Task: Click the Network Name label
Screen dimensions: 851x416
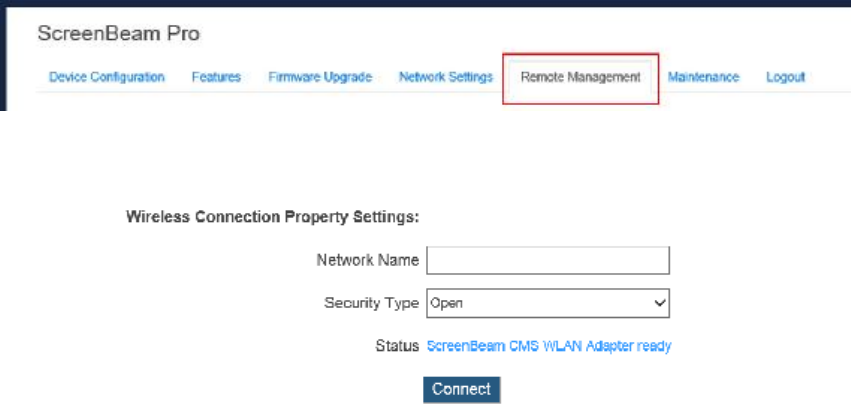Action: coord(367,260)
